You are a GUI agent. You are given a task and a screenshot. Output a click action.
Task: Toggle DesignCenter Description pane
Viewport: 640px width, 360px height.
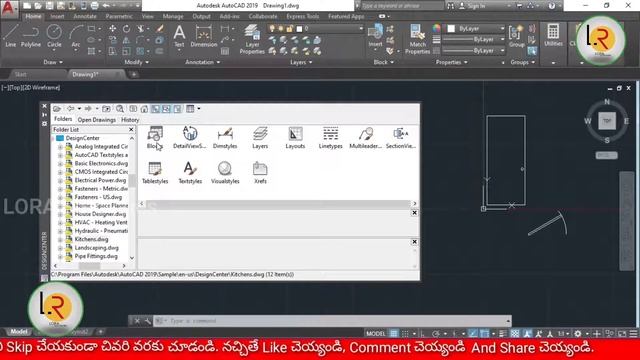pos(177,109)
